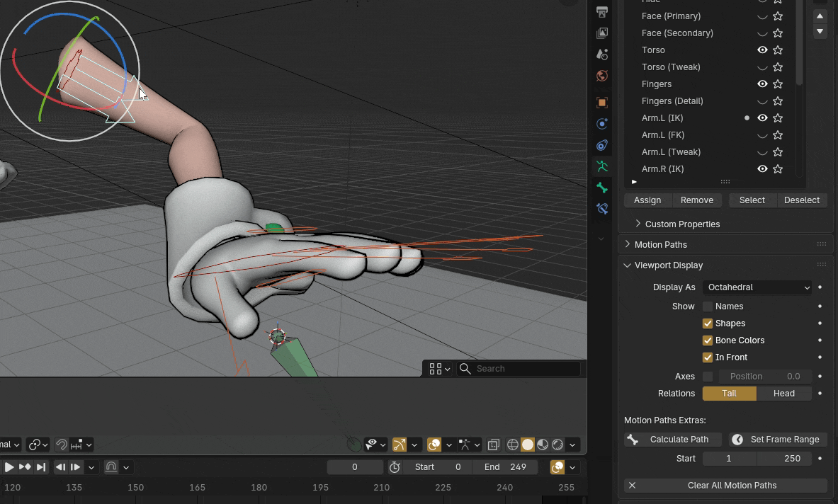Toggle X-ray view in viewport header
Viewport: 838px width, 504px height.
[493, 445]
